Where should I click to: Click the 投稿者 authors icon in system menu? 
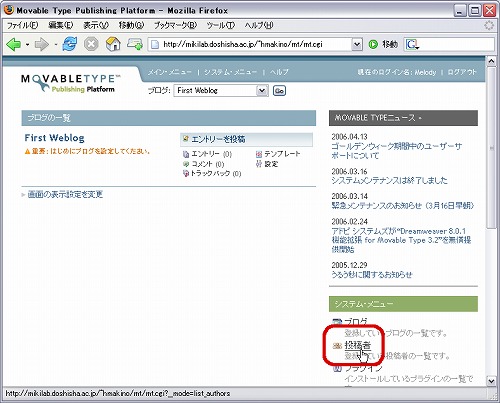tap(337, 346)
